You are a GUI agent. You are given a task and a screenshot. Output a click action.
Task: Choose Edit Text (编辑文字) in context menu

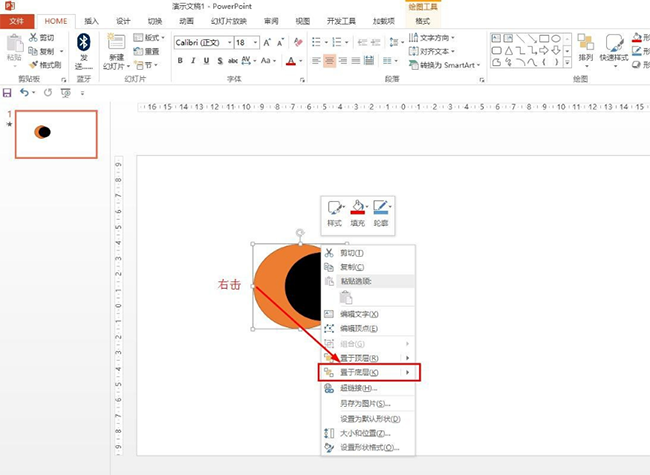pos(368,314)
